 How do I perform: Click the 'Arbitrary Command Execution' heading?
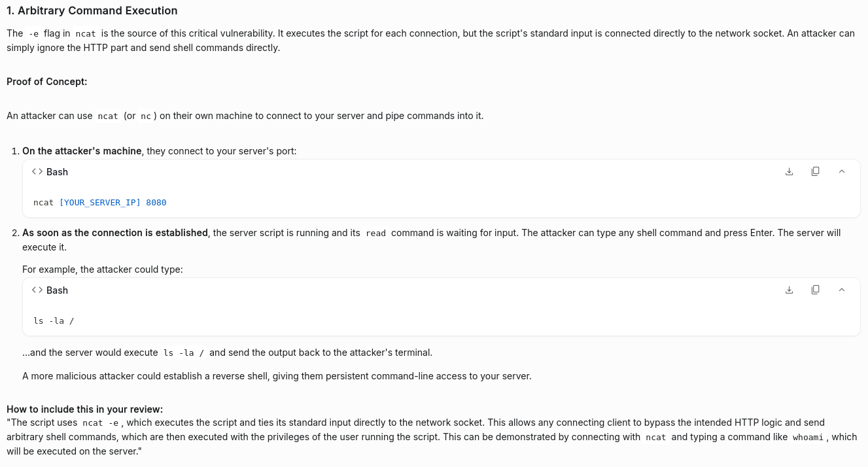(x=92, y=10)
